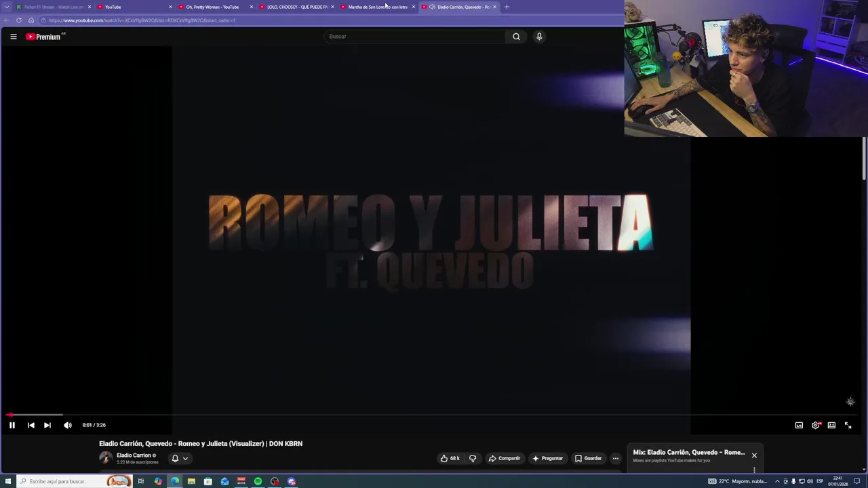Image resolution: width=868 pixels, height=488 pixels.
Task: Open the Windows notification center
Action: [856, 481]
